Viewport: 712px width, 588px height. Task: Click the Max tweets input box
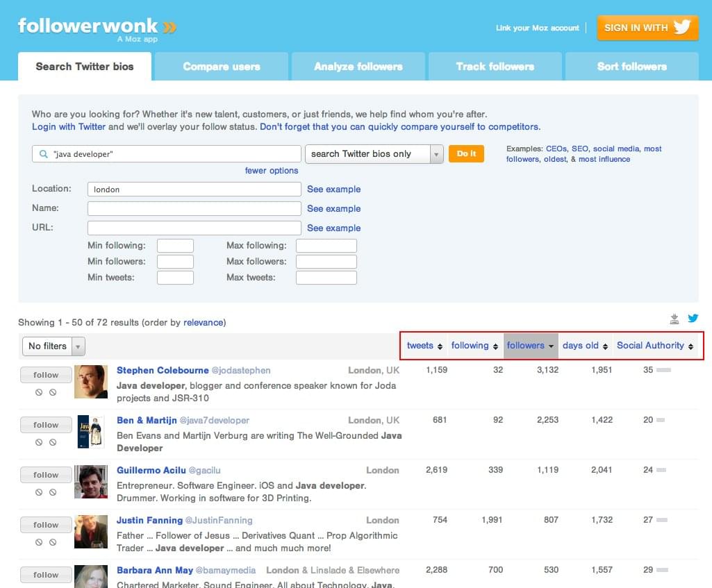[326, 278]
